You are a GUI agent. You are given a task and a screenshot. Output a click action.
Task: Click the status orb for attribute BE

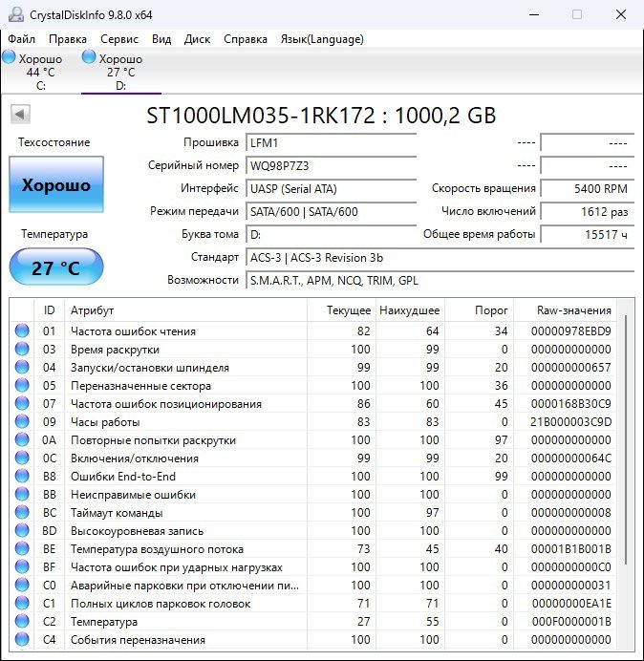coord(22,548)
